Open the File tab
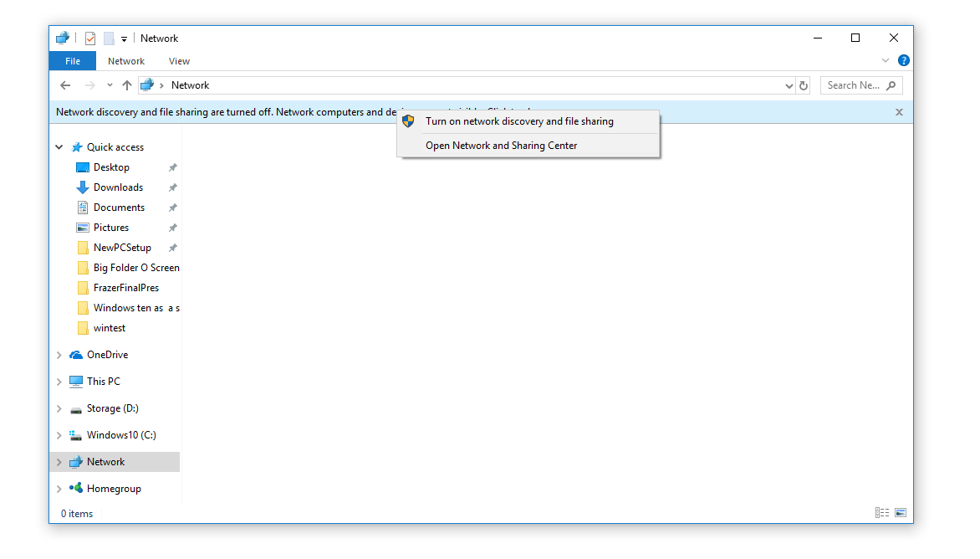Viewport: 980px width, 559px height. (x=73, y=60)
